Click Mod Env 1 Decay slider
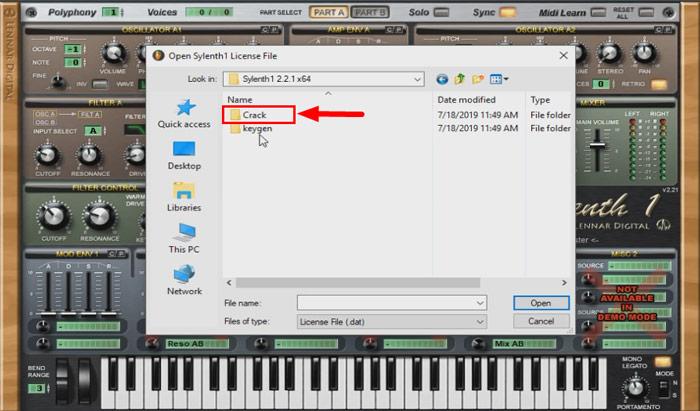The image size is (700, 411). click(x=68, y=292)
